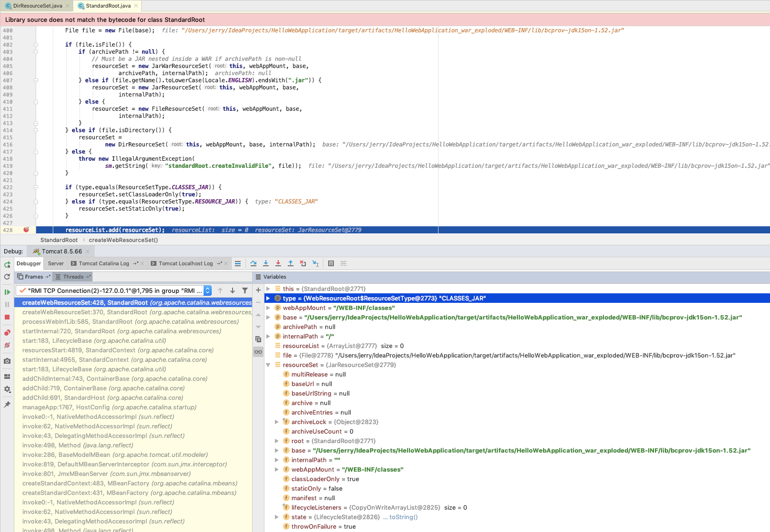
Task: Expand the selected 'type' variable
Action: point(268,298)
